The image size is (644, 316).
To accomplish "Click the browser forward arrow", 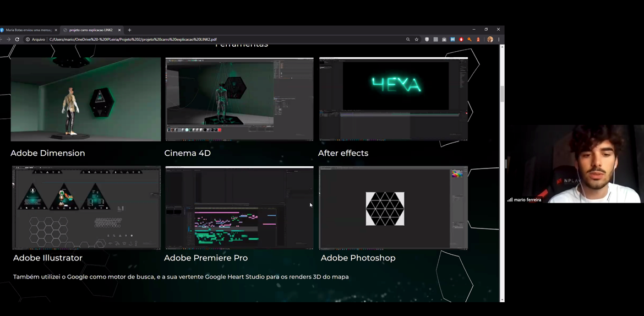I will (x=8, y=40).
